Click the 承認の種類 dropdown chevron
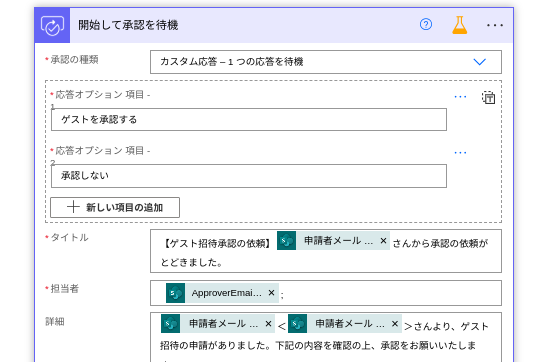 479,62
